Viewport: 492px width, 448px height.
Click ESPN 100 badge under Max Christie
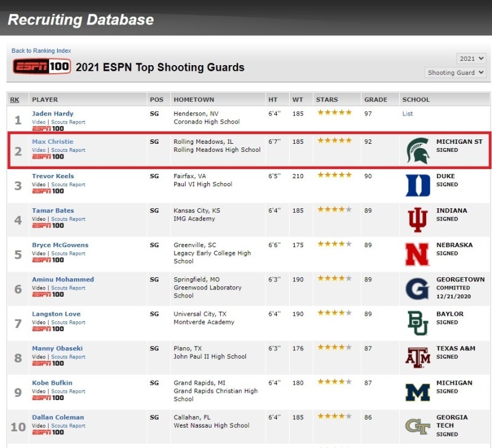coord(48,157)
